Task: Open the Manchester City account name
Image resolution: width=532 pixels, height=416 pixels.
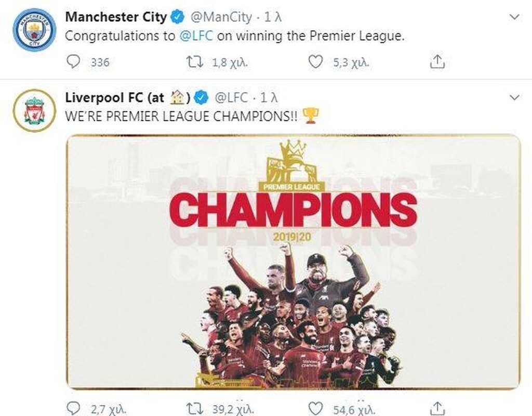Action: pos(115,17)
